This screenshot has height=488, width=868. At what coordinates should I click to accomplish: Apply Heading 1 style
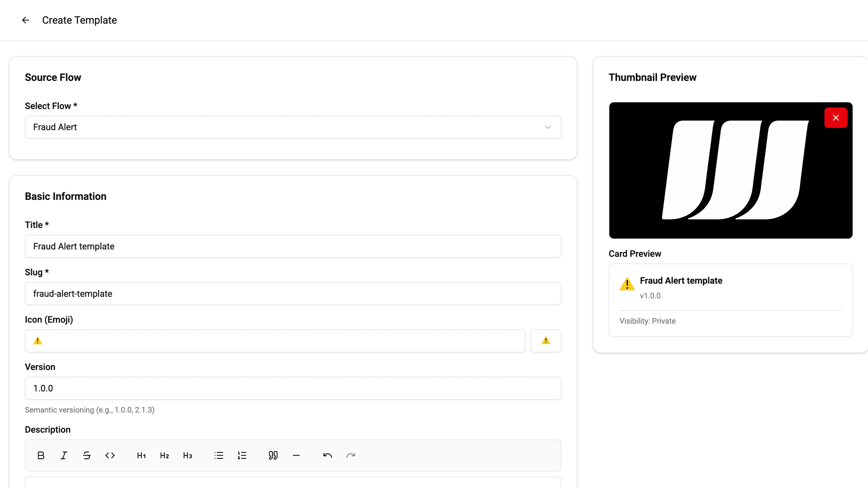tap(141, 455)
